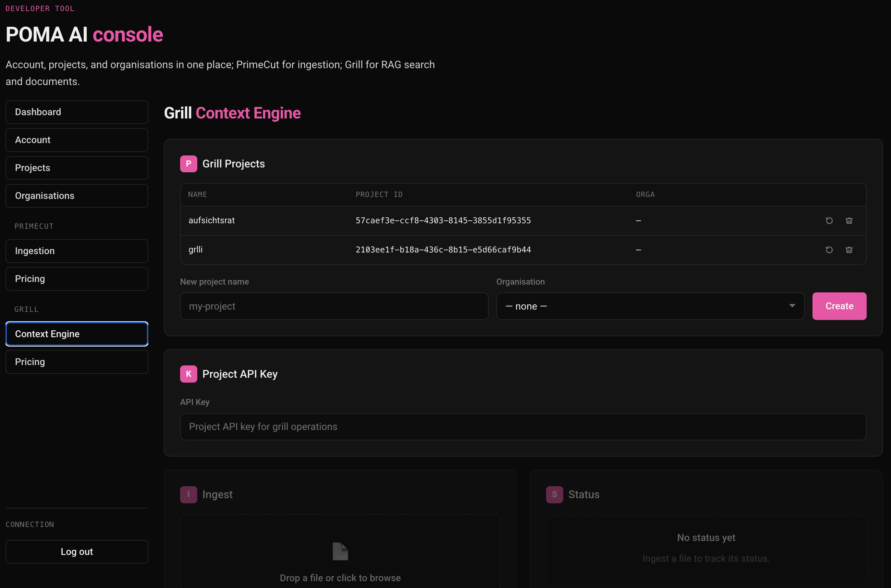
Task: Click the ORGA column header
Action: click(645, 195)
